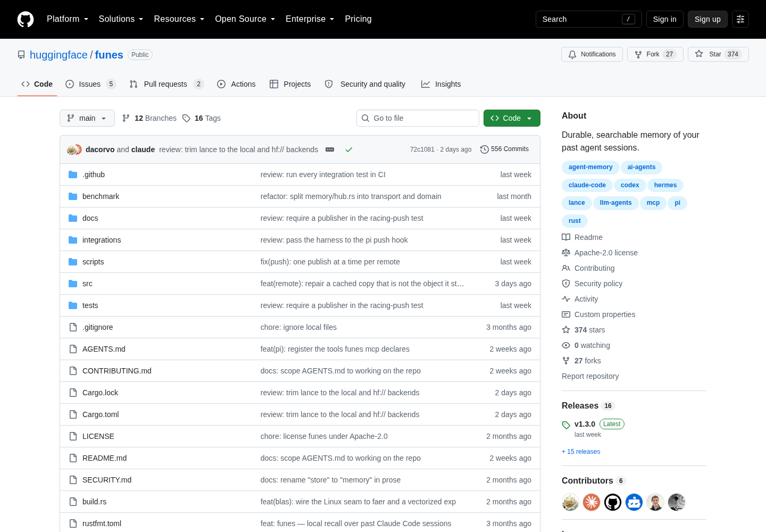Open the Activity pulse link
Viewport: 766px width, 532px height.
click(x=586, y=299)
